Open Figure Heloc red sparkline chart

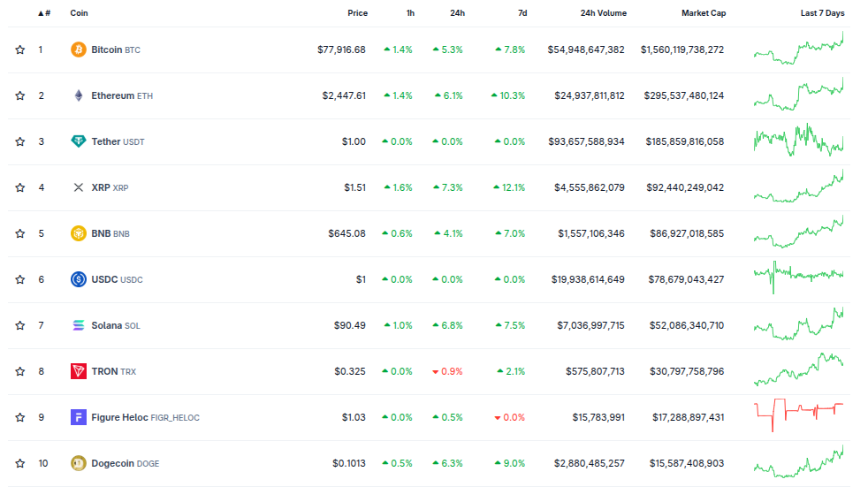click(x=799, y=414)
